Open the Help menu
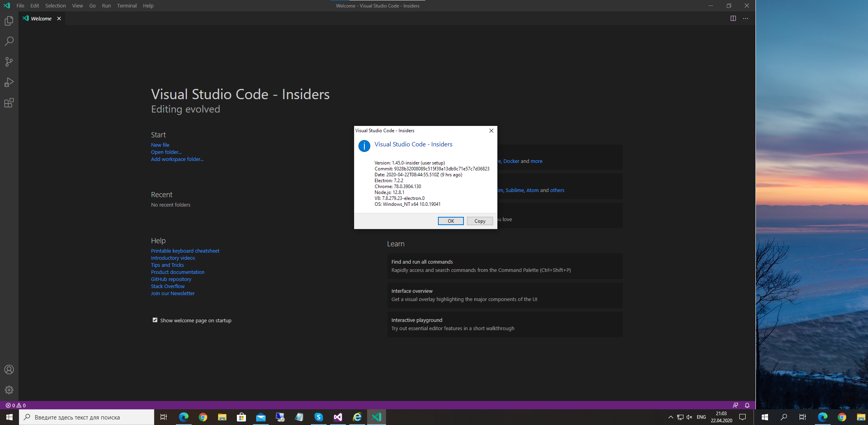Image resolution: width=868 pixels, height=425 pixels. (x=148, y=6)
